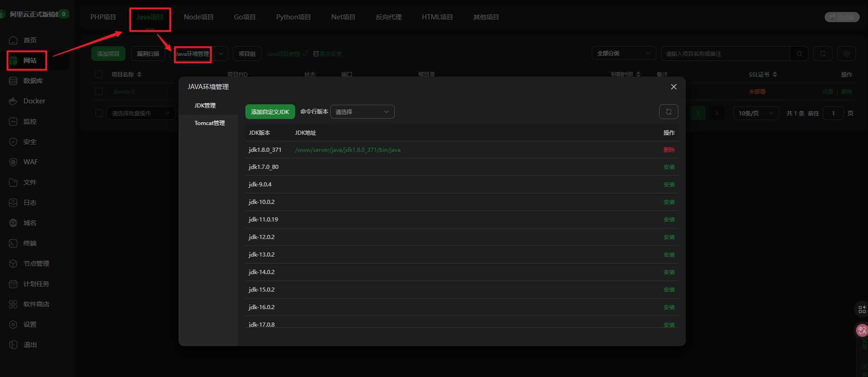
Task: Click the project name search input field
Action: [x=725, y=54]
